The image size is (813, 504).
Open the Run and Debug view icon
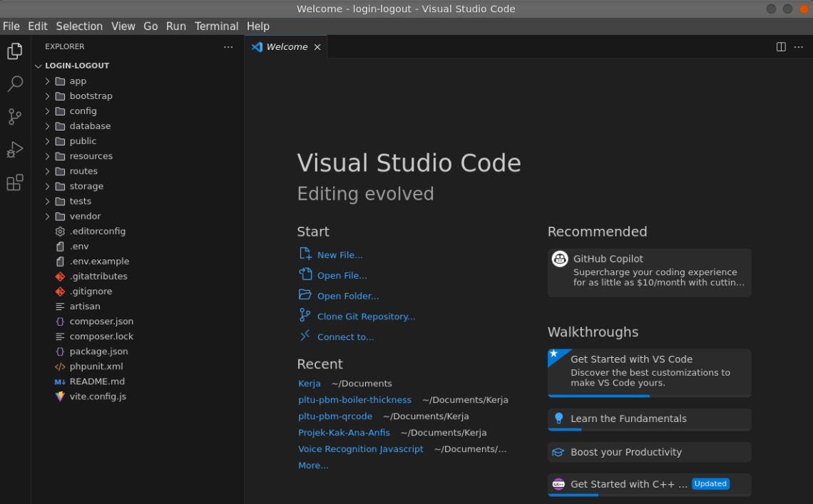click(x=15, y=150)
